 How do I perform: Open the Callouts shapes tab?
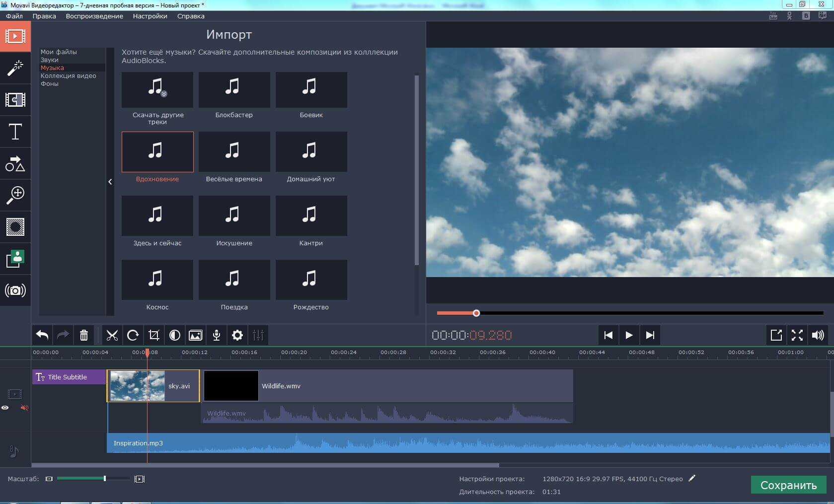[15, 163]
